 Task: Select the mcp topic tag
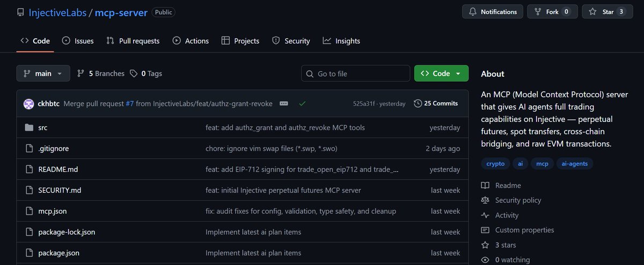[541, 164]
